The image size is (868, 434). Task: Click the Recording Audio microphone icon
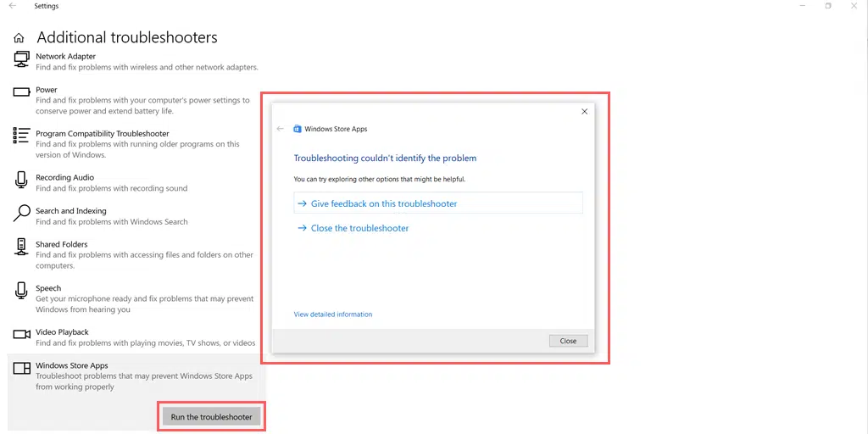[x=21, y=180]
